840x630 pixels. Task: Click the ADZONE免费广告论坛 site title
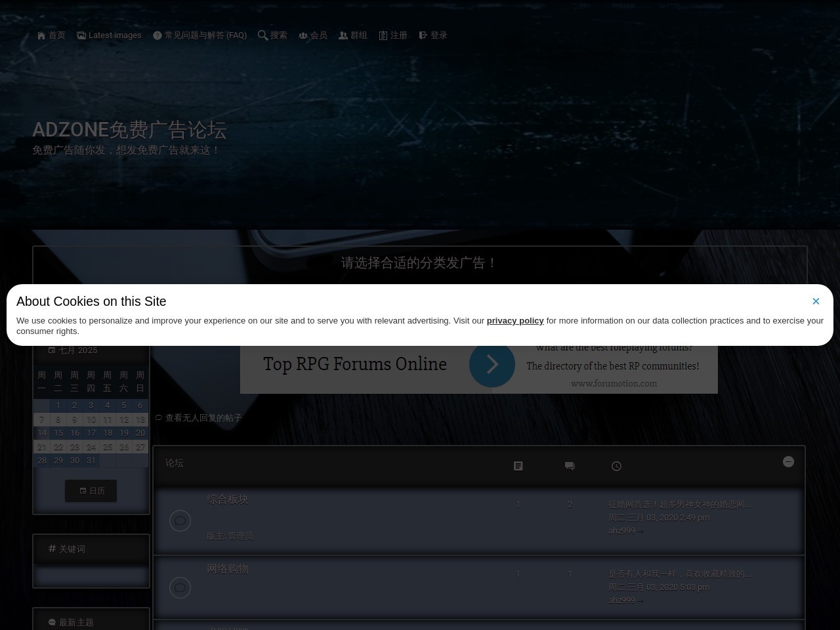[x=129, y=130]
